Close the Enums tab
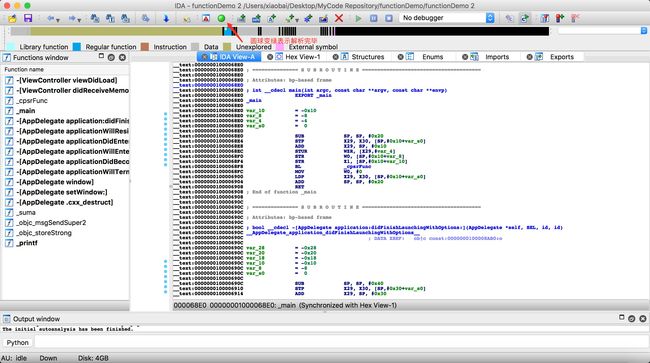The width and height of the screenshot is (650, 363). (x=400, y=57)
